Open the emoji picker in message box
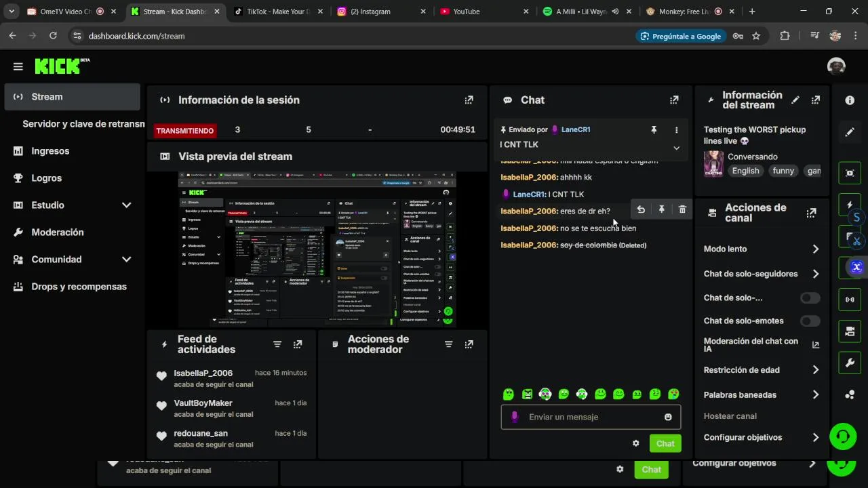868x488 pixels. 668,417
